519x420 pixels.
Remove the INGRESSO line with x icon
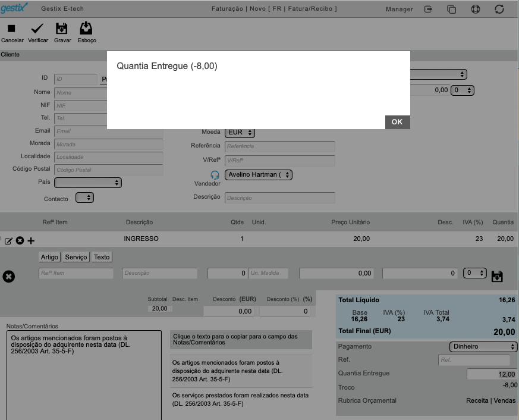pyautogui.click(x=20, y=240)
